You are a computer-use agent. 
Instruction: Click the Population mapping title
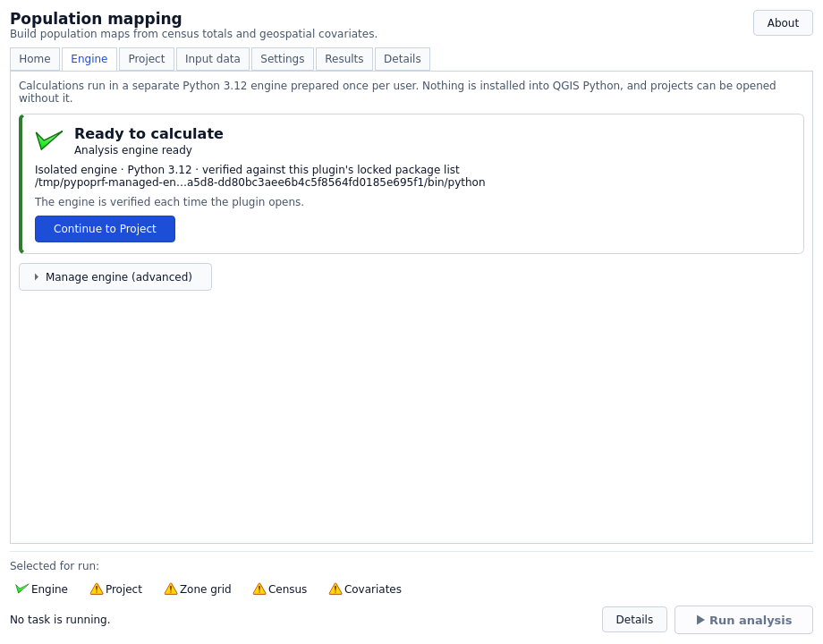pos(96,19)
